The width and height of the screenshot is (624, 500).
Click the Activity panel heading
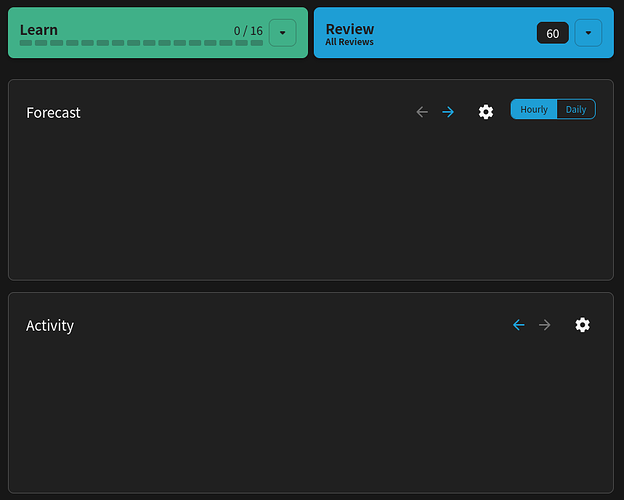pyautogui.click(x=50, y=326)
